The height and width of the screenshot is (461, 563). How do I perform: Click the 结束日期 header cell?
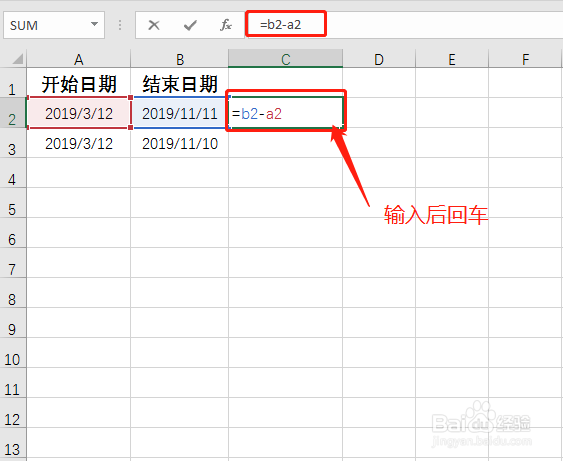[180, 83]
